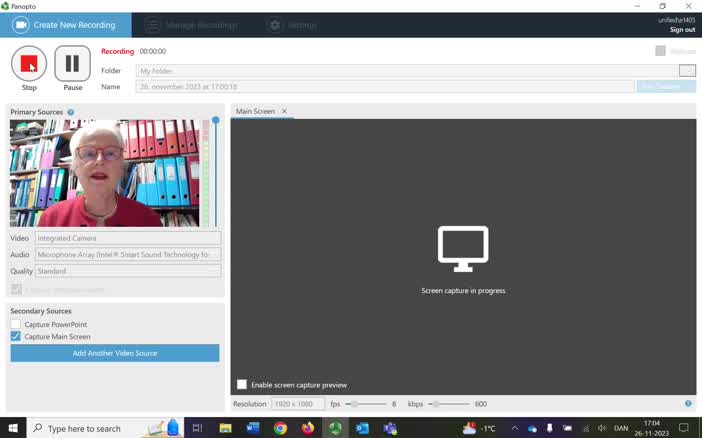Enable the Capture PowerPoint checkbox
702x438 pixels.
point(16,325)
